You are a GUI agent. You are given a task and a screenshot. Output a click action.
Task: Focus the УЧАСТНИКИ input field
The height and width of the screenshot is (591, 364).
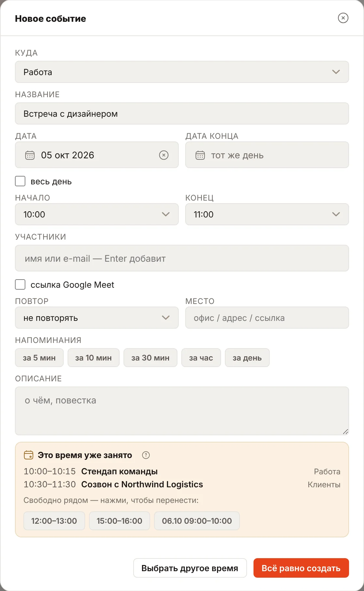[182, 258]
